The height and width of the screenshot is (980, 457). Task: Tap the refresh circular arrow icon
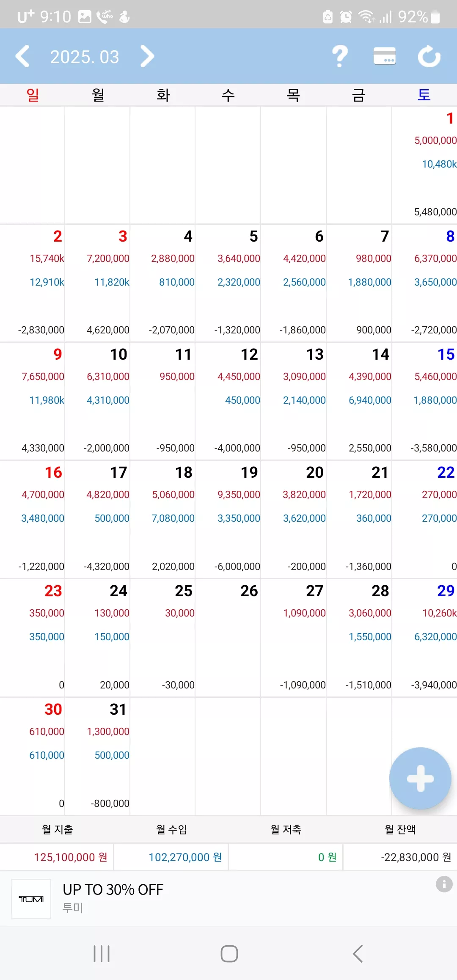[429, 56]
